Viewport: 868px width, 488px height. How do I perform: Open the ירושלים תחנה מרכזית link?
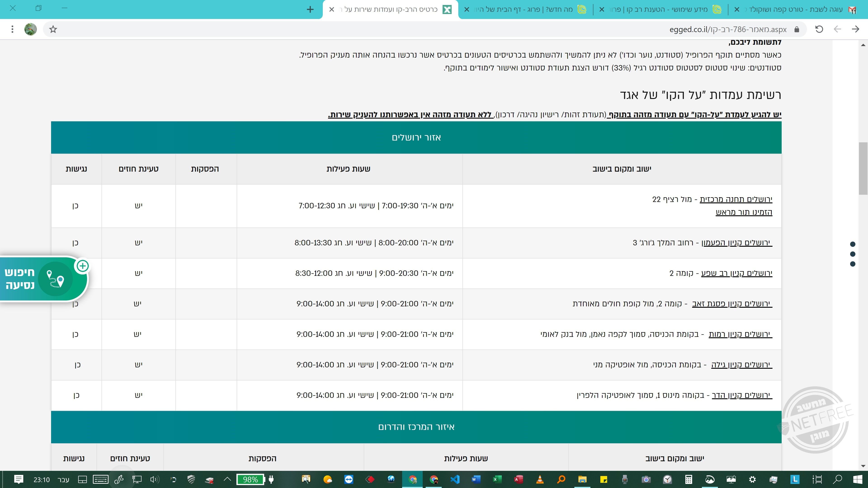coord(736,199)
